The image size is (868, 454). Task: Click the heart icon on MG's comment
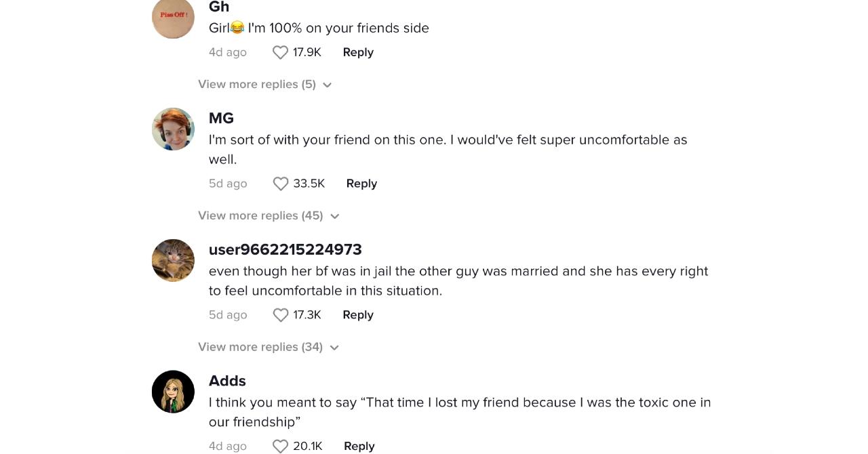point(280,184)
